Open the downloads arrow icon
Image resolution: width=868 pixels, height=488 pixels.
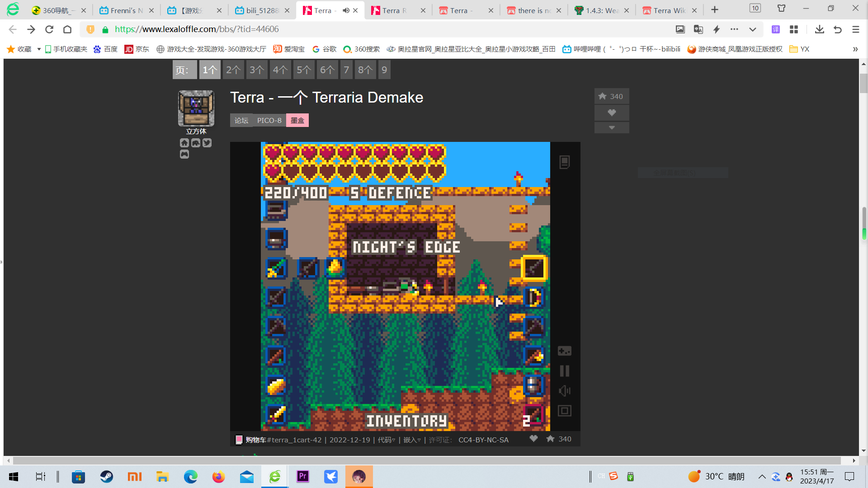819,29
